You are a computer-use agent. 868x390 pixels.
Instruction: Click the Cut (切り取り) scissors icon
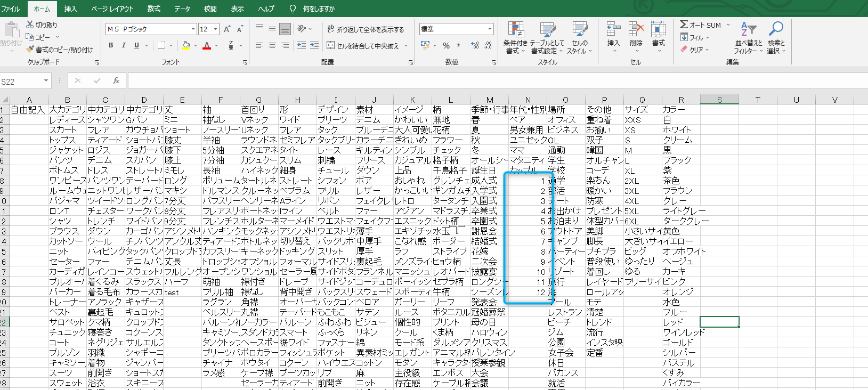coord(30,25)
